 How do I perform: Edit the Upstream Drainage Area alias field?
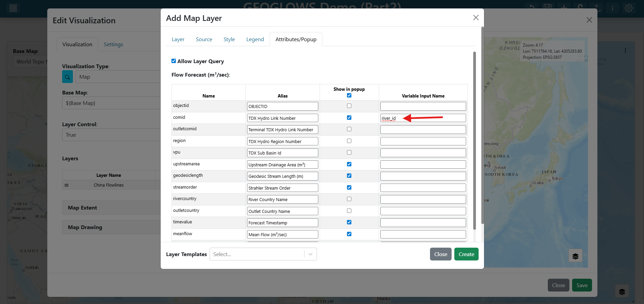[283, 165]
